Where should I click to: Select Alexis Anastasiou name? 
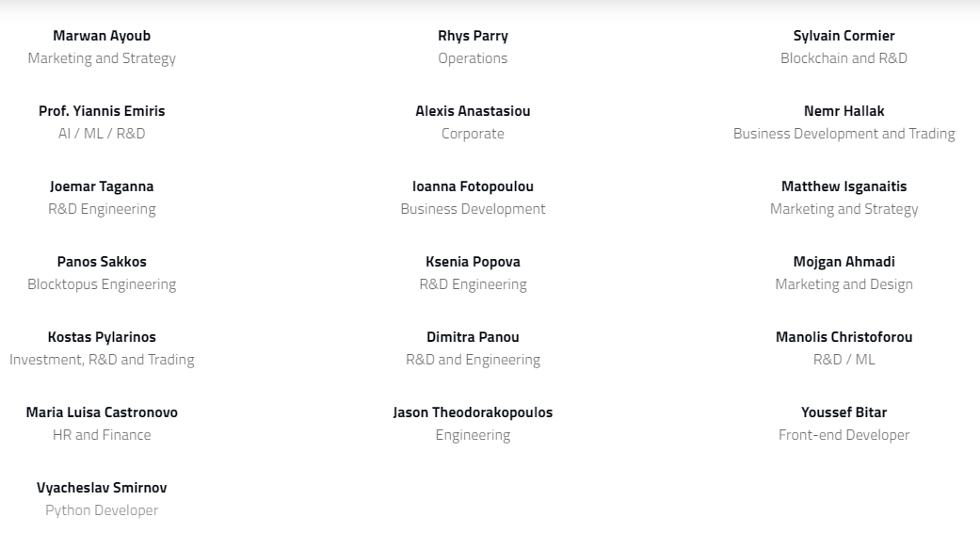coord(473,111)
